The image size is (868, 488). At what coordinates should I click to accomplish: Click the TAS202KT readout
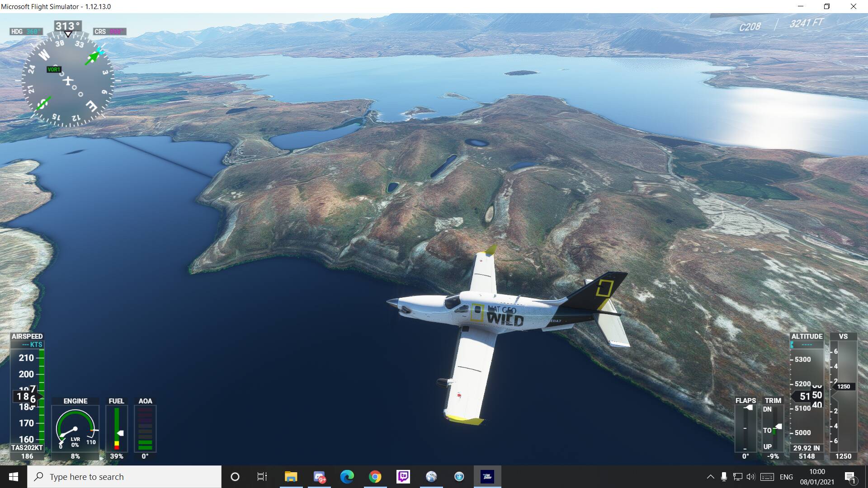[27, 448]
